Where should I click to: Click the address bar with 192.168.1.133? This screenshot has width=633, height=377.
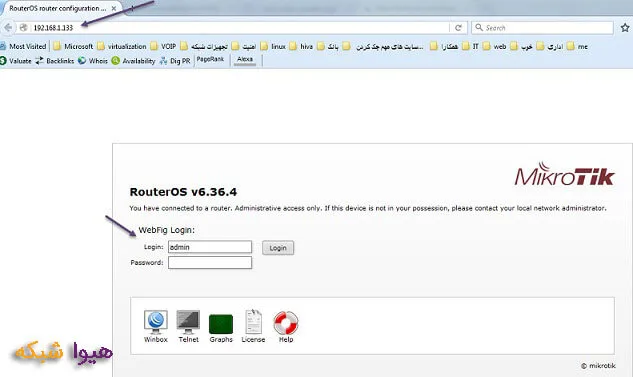tap(240, 27)
